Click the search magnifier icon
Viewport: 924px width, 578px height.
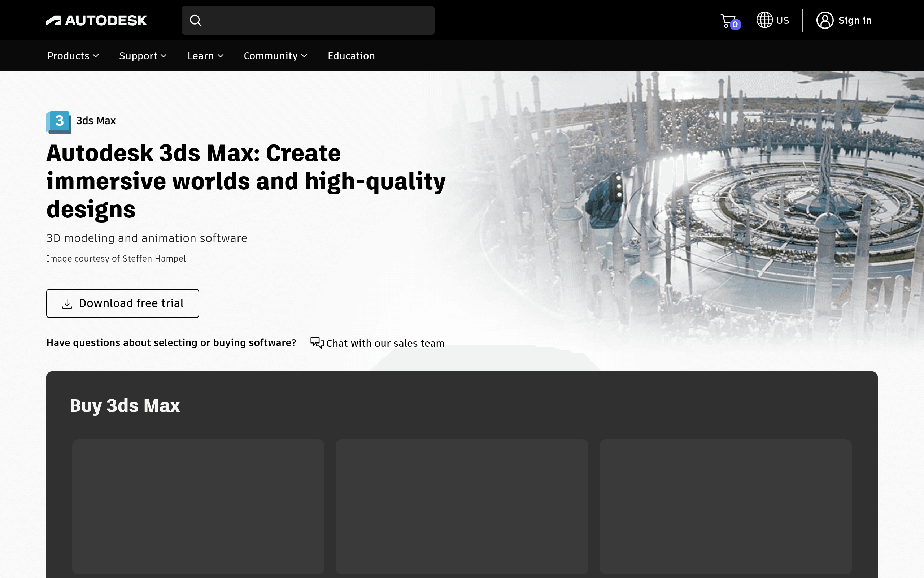pyautogui.click(x=196, y=20)
